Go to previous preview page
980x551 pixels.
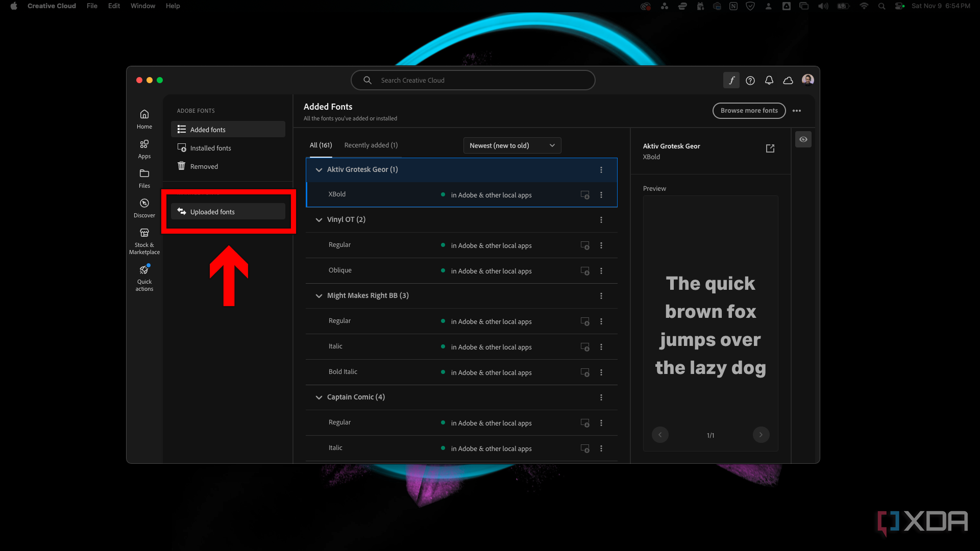pyautogui.click(x=660, y=435)
